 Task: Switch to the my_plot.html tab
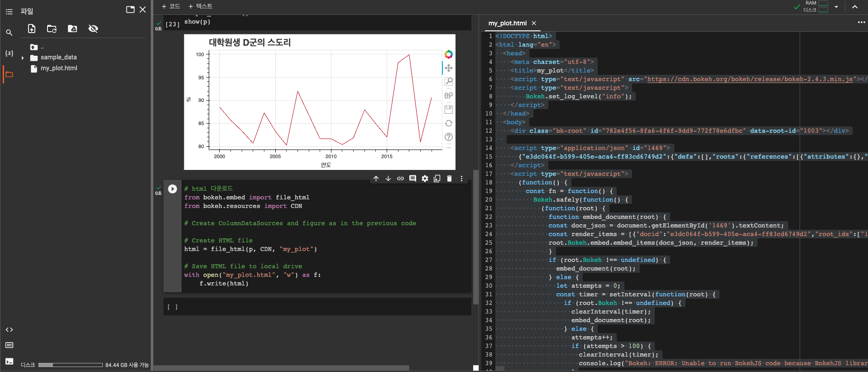pos(507,23)
